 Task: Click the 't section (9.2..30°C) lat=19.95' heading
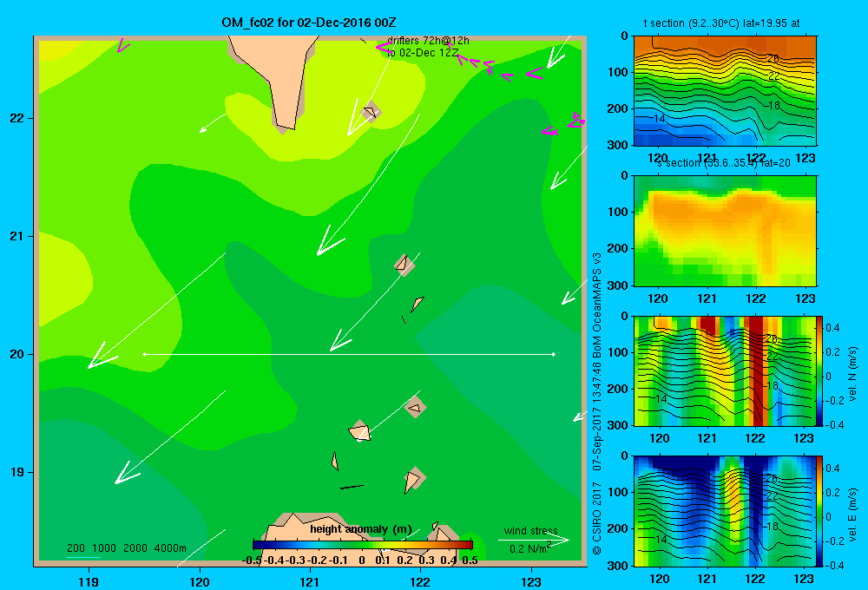point(721,23)
